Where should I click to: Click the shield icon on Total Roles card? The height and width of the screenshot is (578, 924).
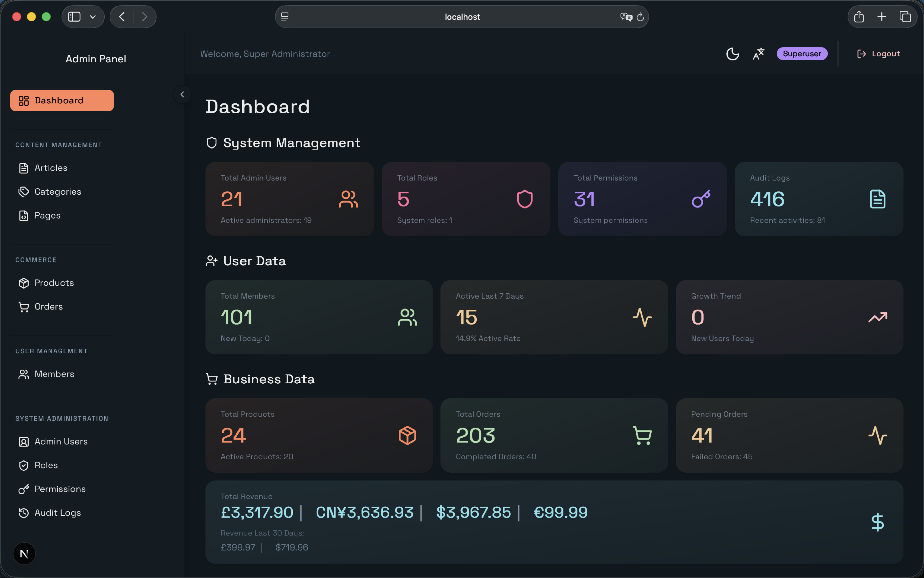(525, 199)
